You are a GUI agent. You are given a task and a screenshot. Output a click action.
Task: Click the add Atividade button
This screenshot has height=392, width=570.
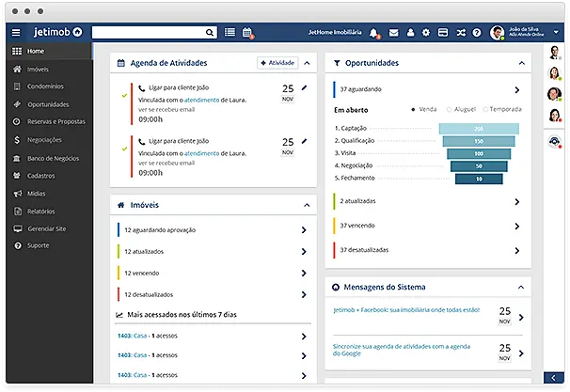(x=277, y=63)
